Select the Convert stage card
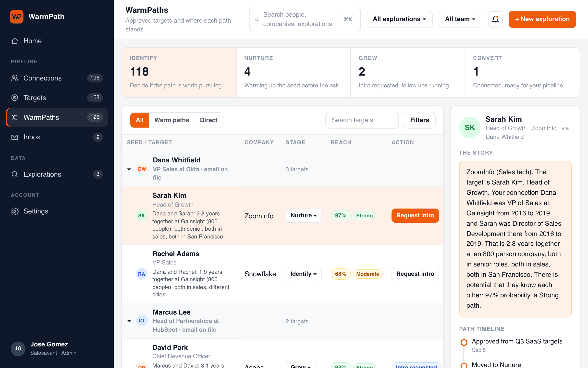The height and width of the screenshot is (368, 588). 522,72
